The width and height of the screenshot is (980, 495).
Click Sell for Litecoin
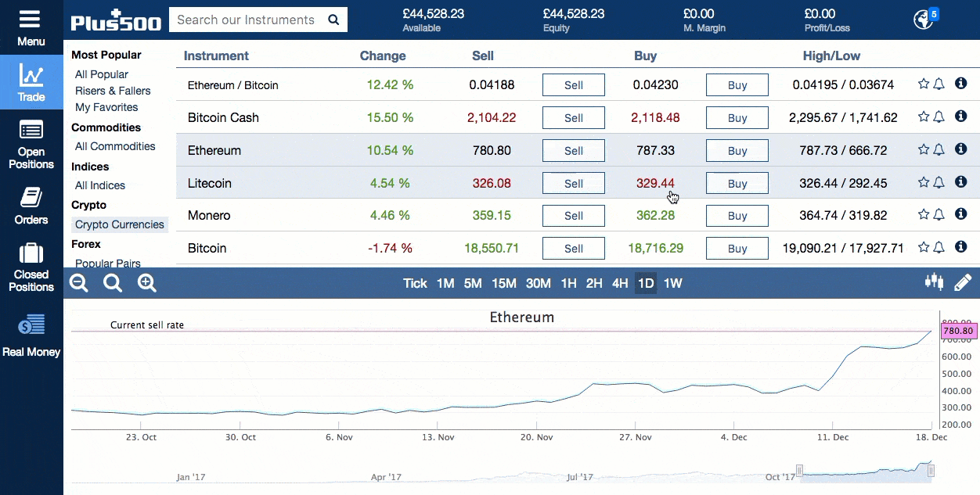574,183
